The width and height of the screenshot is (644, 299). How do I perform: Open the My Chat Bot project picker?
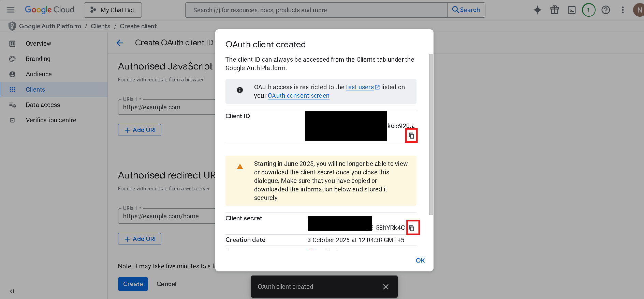coord(113,10)
